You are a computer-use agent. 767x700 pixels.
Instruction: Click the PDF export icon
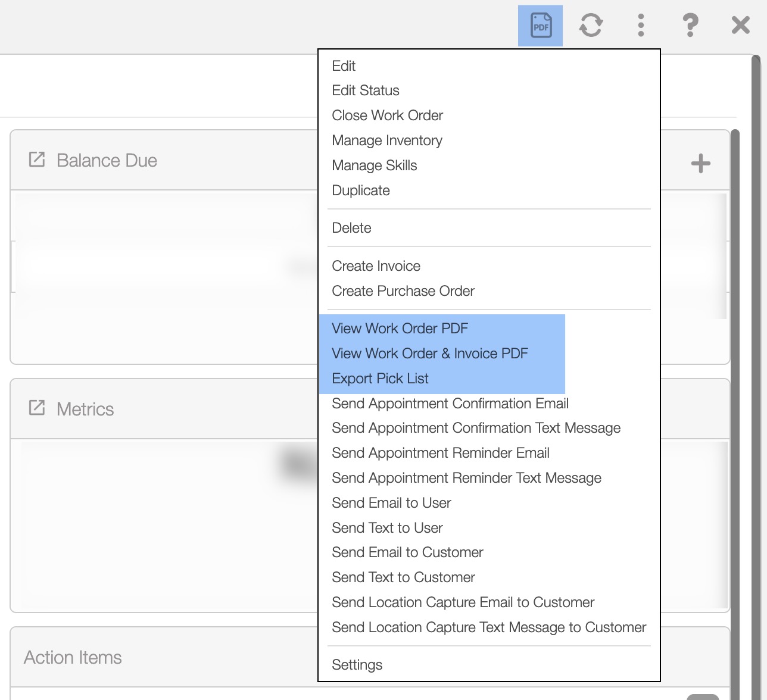click(x=540, y=26)
